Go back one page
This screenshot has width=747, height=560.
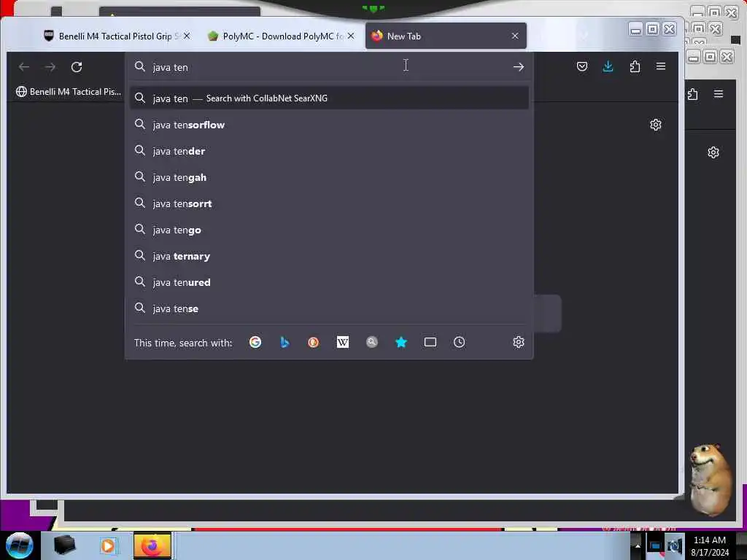[x=24, y=67]
